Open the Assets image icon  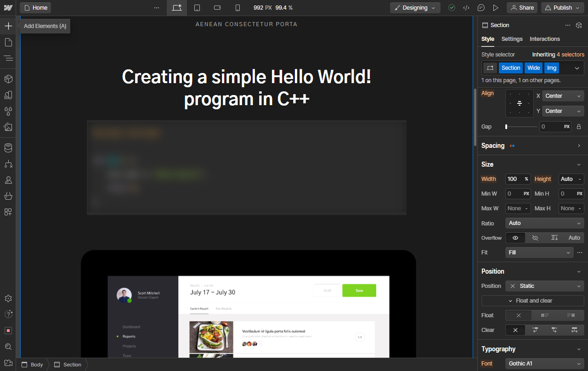(8, 127)
